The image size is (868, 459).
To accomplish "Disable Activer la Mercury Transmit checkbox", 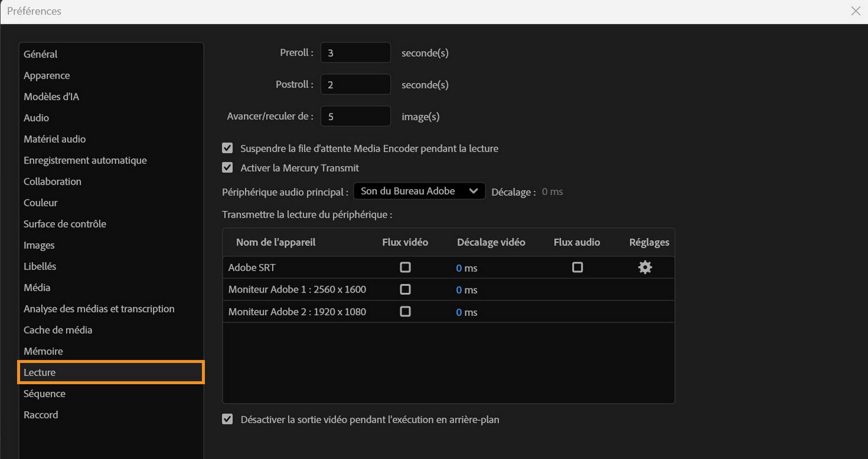I will pos(227,167).
